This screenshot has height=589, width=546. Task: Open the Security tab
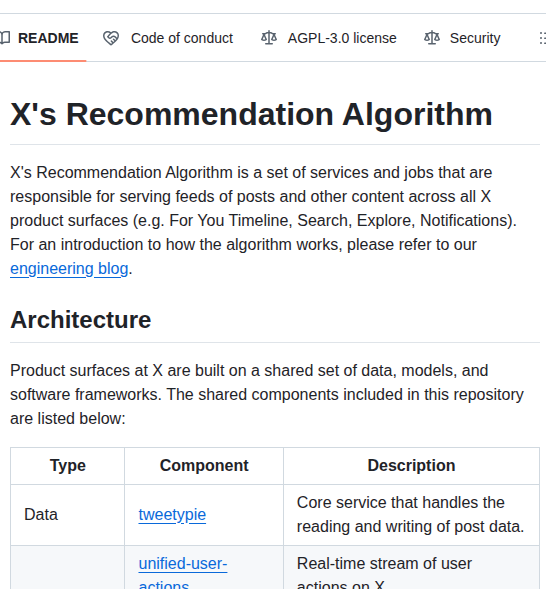point(462,38)
